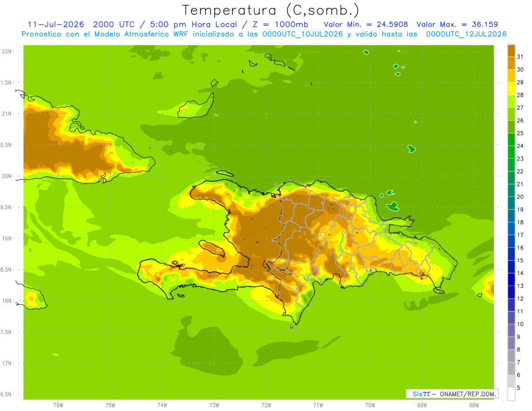Click the teal swatch between 19 and 20

coord(511,203)
